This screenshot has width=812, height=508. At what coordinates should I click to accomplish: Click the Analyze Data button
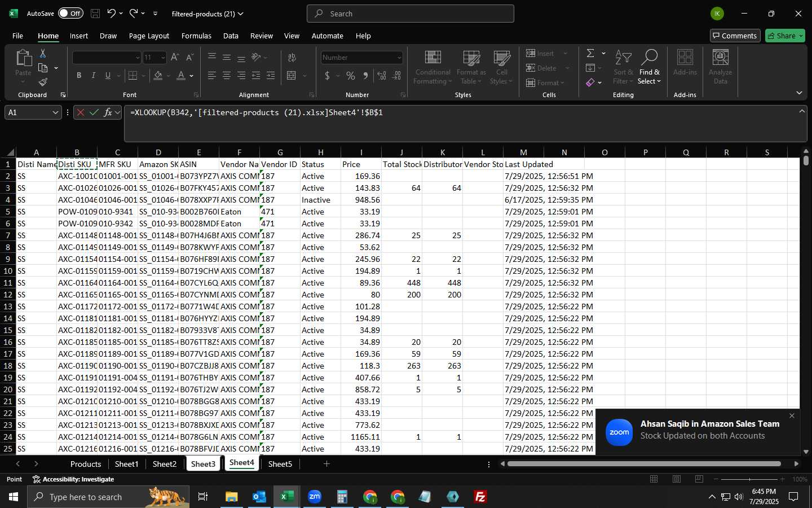click(x=720, y=68)
